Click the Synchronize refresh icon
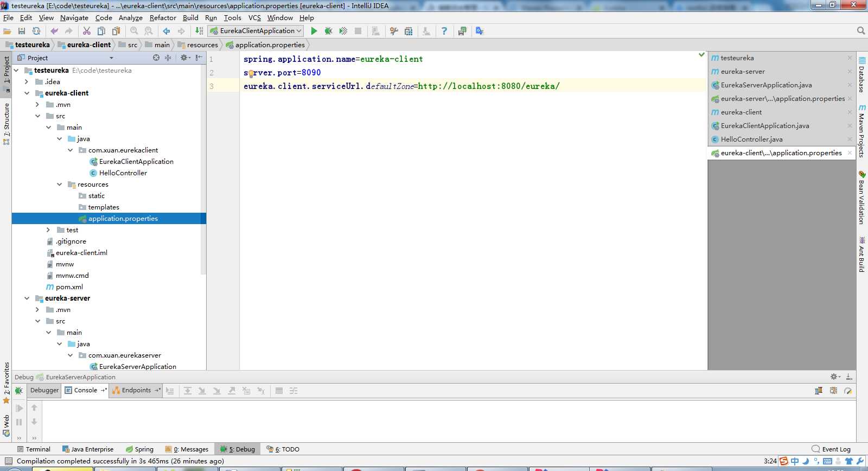Screen dimensions: 868x471 36,31
